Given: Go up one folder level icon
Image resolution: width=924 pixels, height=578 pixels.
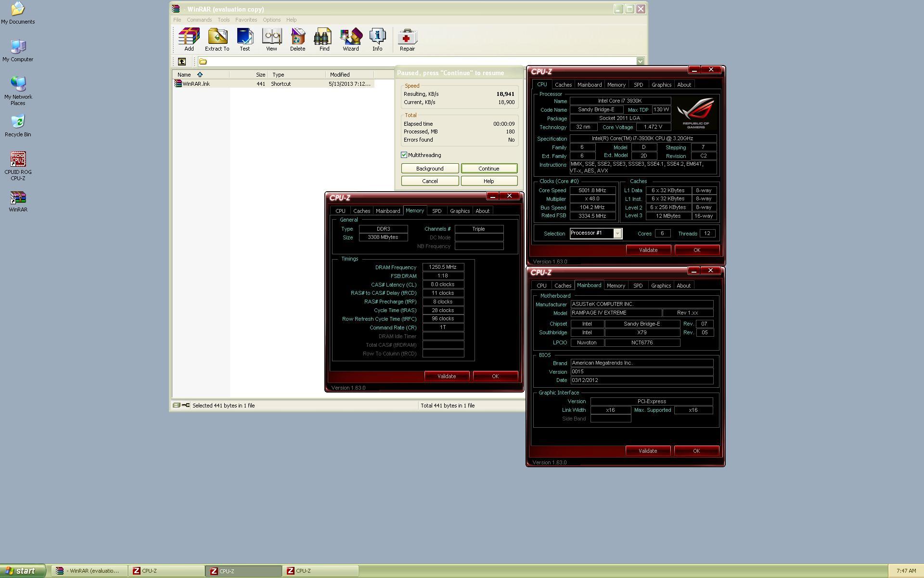Looking at the screenshot, I should [182, 62].
